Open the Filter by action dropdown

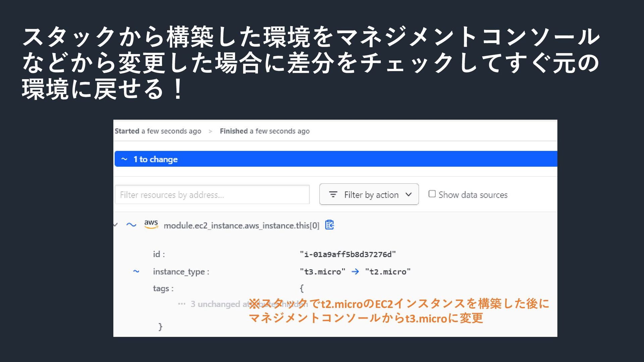pos(369,194)
